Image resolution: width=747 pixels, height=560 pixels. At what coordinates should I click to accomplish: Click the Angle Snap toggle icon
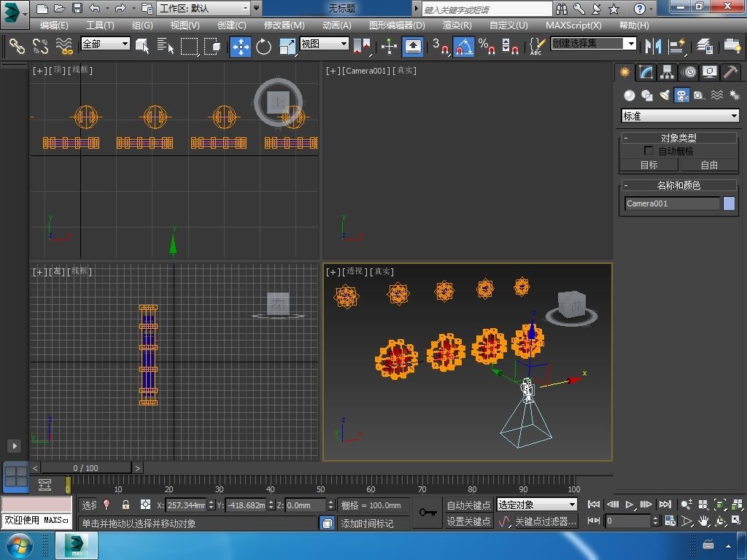click(464, 47)
